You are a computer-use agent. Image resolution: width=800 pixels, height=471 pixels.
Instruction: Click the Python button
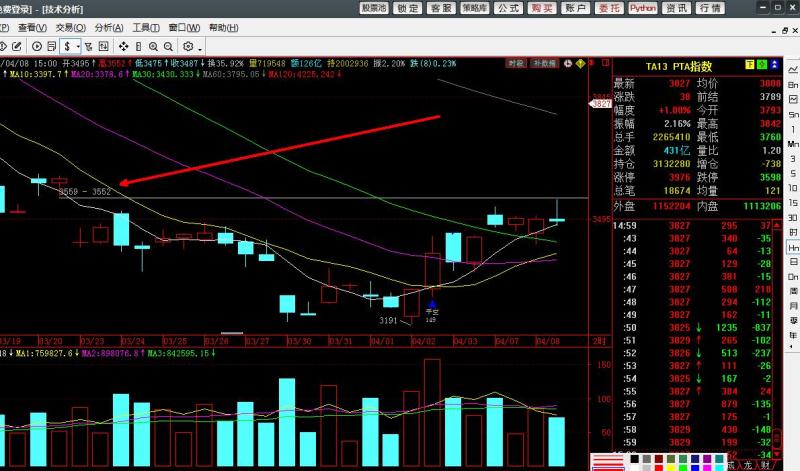pos(643,8)
